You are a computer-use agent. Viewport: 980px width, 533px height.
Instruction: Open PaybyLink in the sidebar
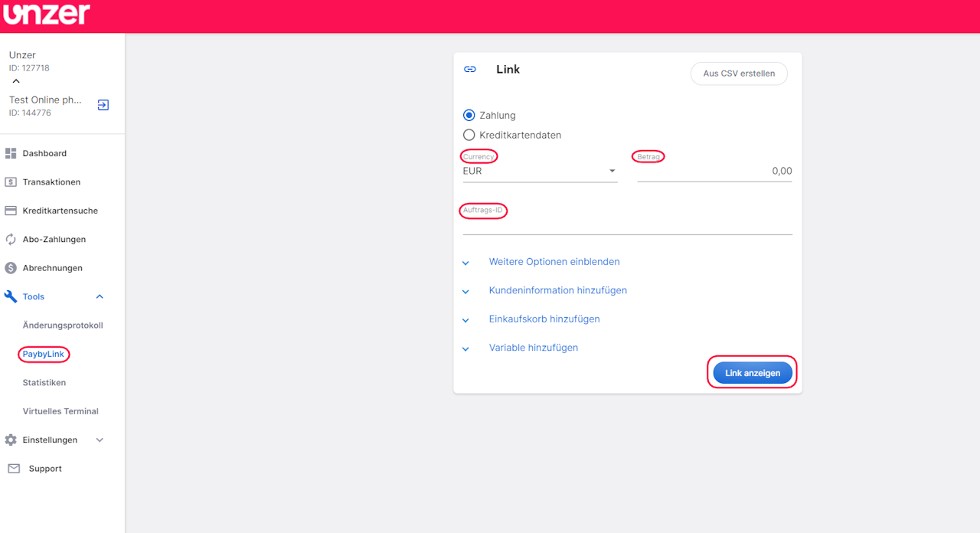(44, 355)
